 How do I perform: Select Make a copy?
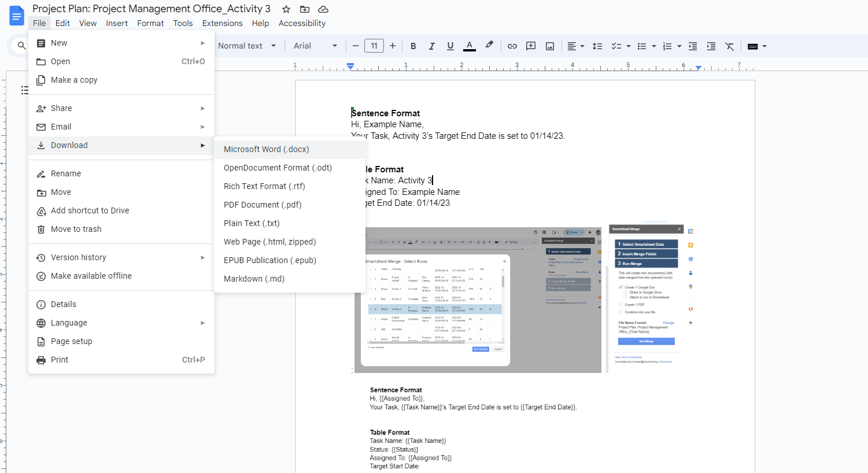tap(121, 80)
